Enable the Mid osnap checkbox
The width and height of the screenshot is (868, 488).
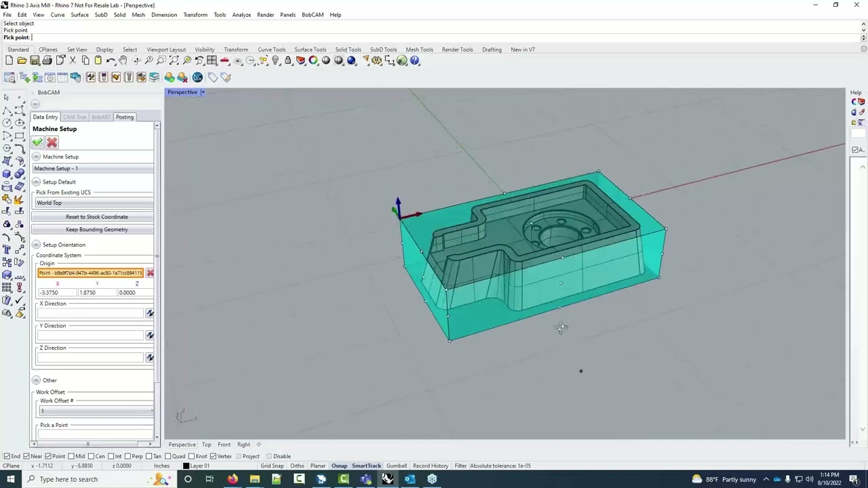(x=71, y=456)
